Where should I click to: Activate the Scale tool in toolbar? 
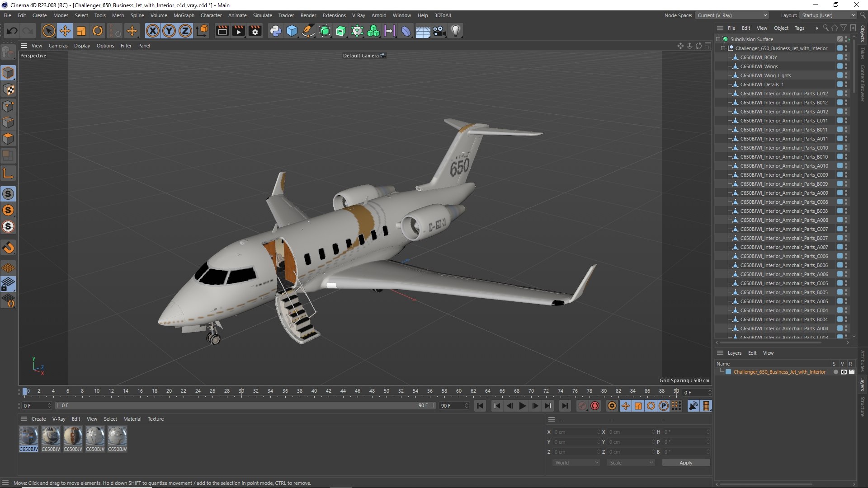(x=81, y=31)
